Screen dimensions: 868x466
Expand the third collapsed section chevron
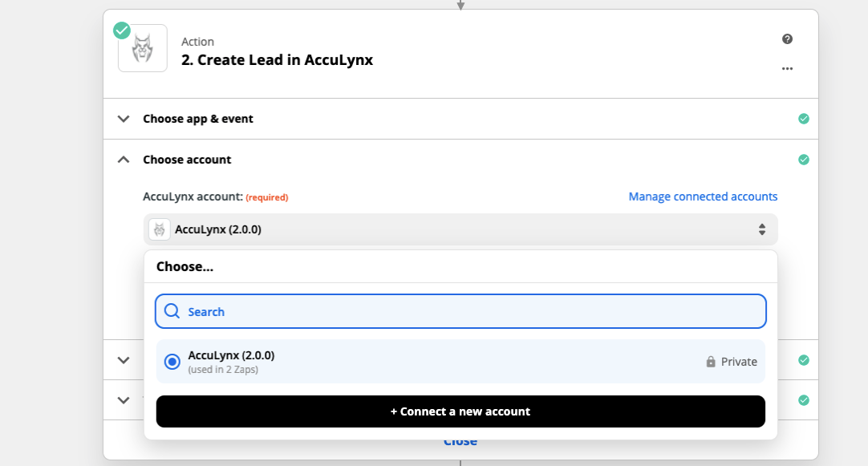point(124,360)
